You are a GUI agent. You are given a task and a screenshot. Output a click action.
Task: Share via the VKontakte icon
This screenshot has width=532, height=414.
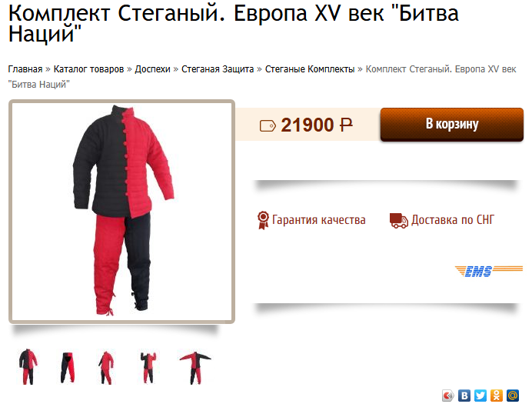464,396
